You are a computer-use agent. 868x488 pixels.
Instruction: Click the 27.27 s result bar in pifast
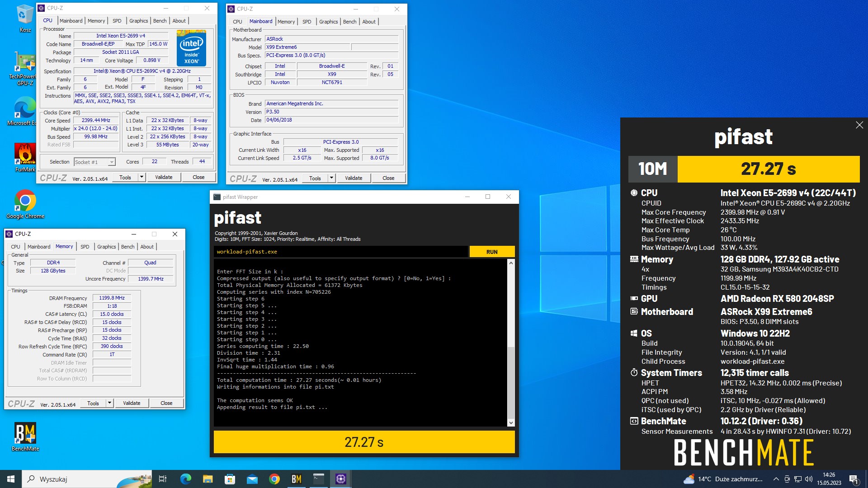(x=364, y=442)
